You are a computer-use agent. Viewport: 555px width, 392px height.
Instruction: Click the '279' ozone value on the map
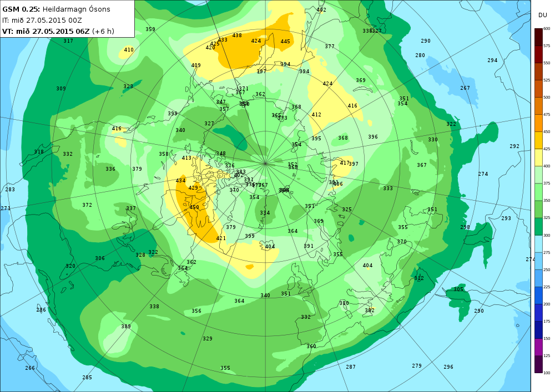click(x=417, y=366)
